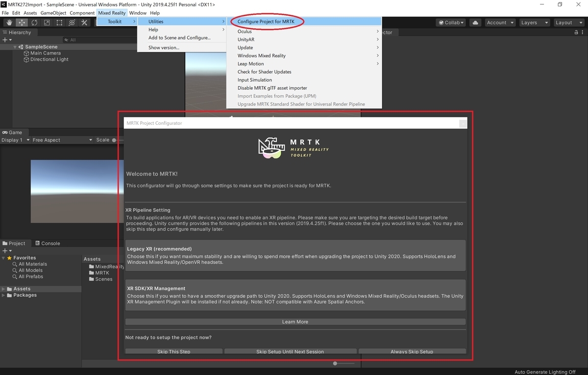Open the File menu

tap(5, 13)
